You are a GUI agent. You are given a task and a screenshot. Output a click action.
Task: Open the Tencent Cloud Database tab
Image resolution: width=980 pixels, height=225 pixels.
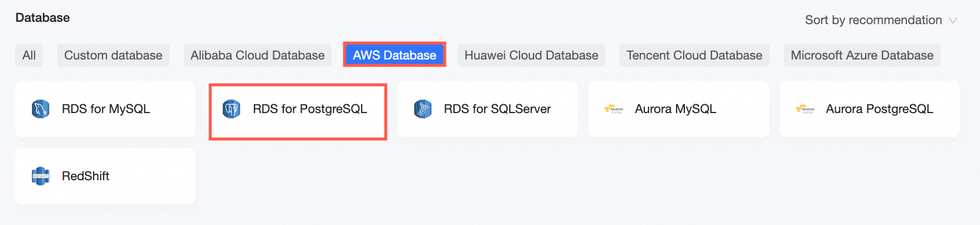(x=694, y=55)
